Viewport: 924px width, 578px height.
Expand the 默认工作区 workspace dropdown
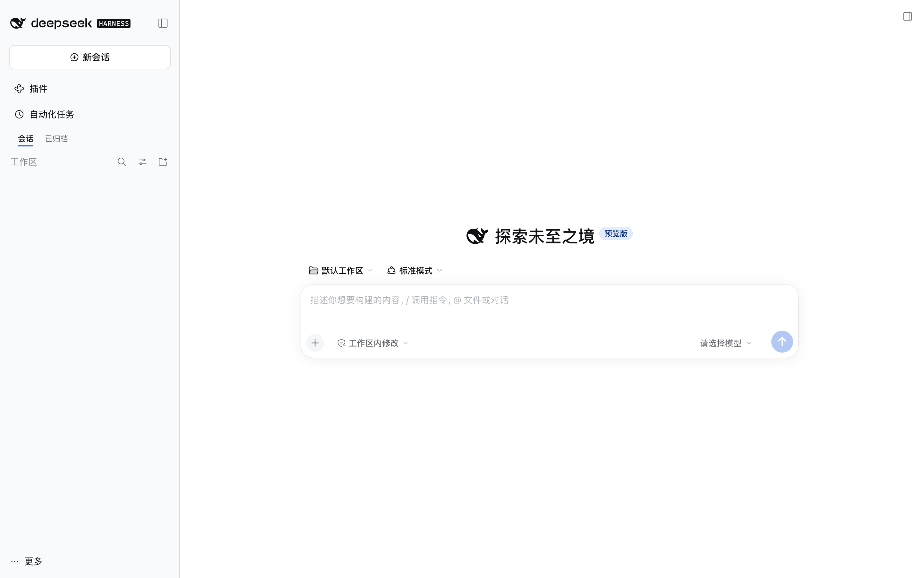click(340, 271)
